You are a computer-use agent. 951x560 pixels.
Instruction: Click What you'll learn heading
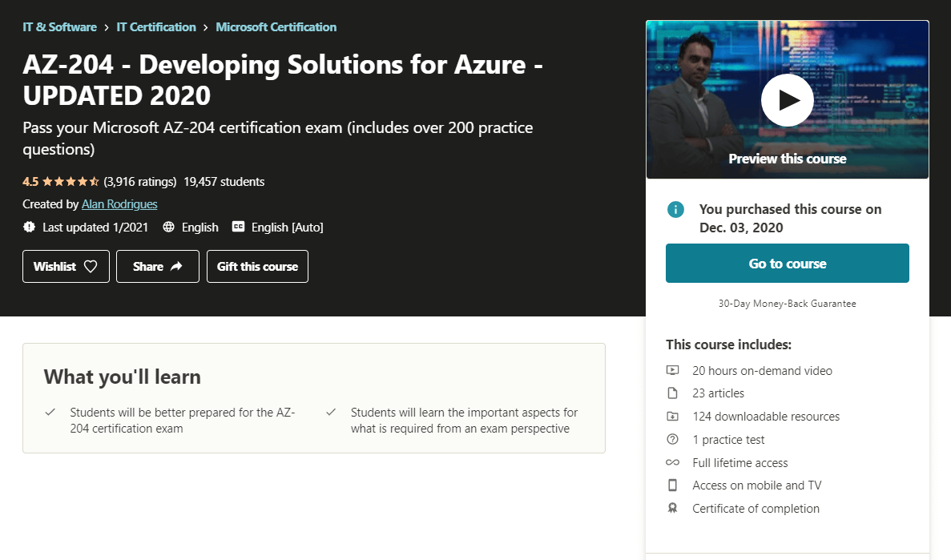[x=122, y=377]
